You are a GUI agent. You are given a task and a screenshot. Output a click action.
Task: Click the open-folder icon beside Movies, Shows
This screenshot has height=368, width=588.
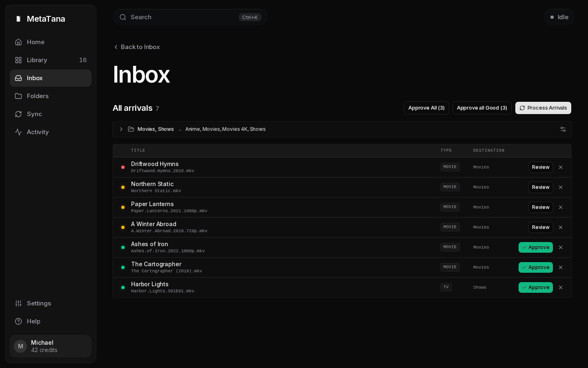point(131,129)
